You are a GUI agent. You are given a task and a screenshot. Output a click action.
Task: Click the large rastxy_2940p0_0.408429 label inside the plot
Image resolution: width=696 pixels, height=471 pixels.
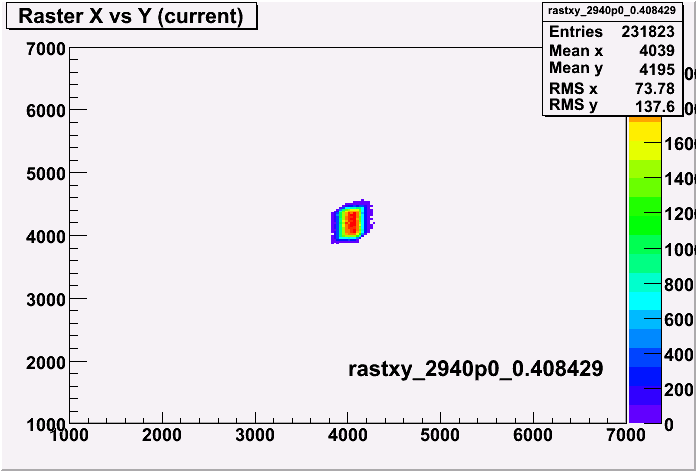[475, 369]
